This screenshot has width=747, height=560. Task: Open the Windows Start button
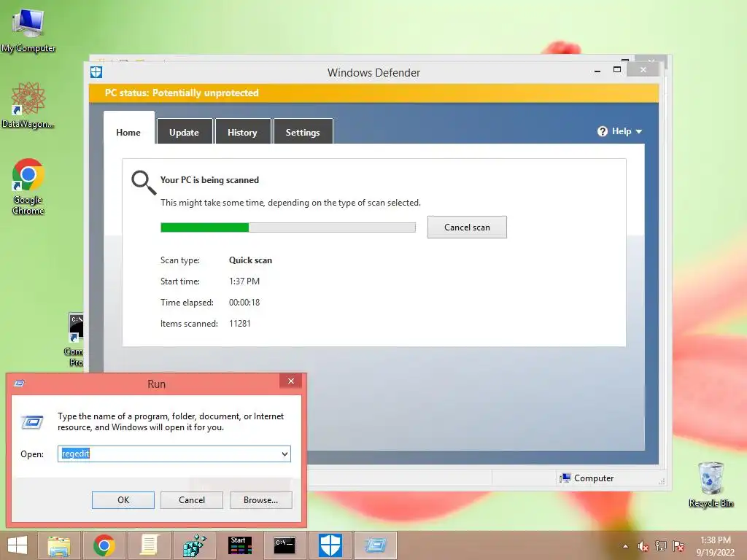click(18, 545)
